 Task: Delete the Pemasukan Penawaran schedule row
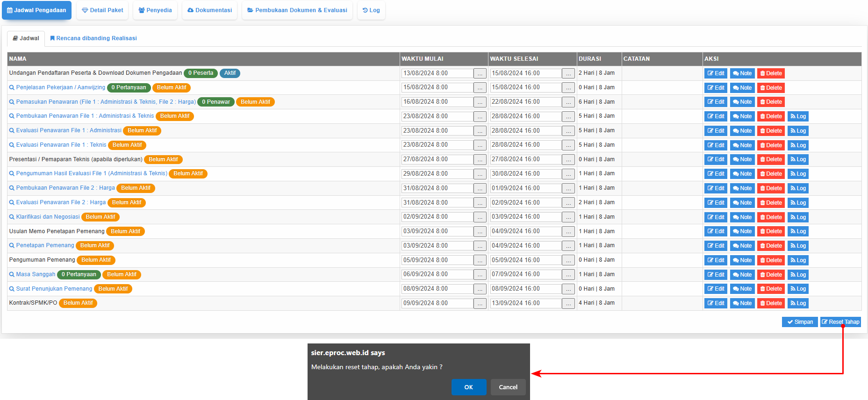770,102
